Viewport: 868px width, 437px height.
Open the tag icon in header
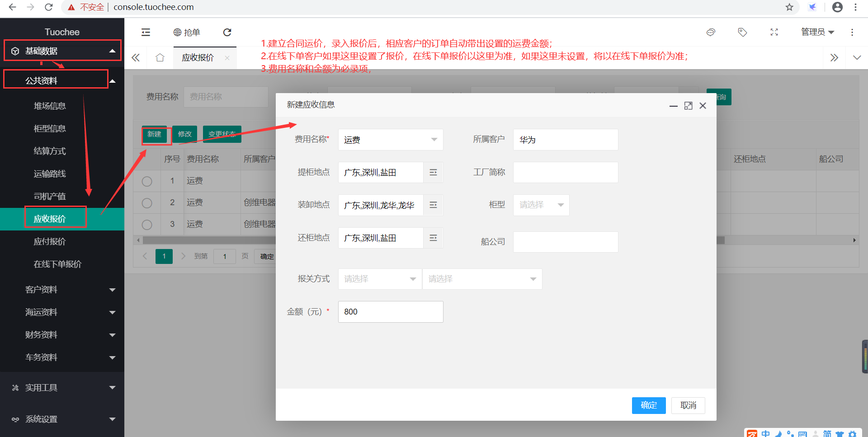tap(742, 32)
